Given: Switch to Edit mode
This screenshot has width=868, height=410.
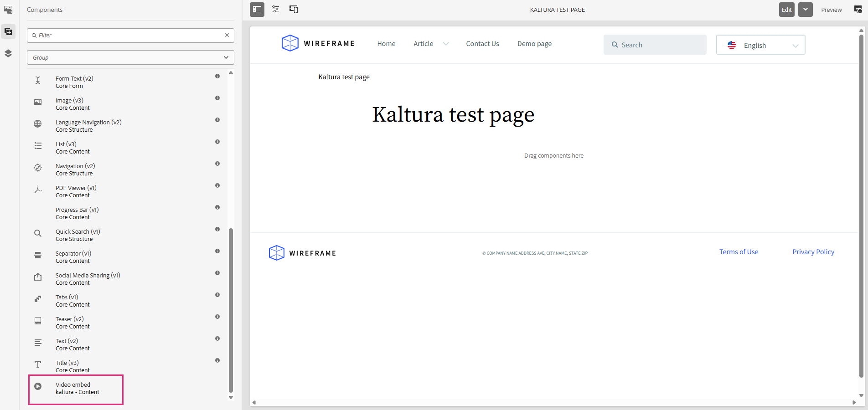Looking at the screenshot, I should [787, 10].
